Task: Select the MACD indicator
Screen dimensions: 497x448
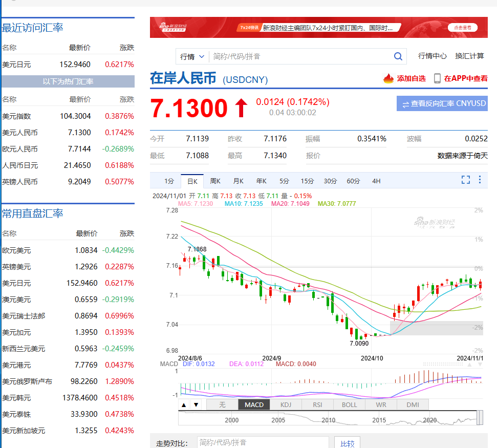Action: tap(254, 405)
